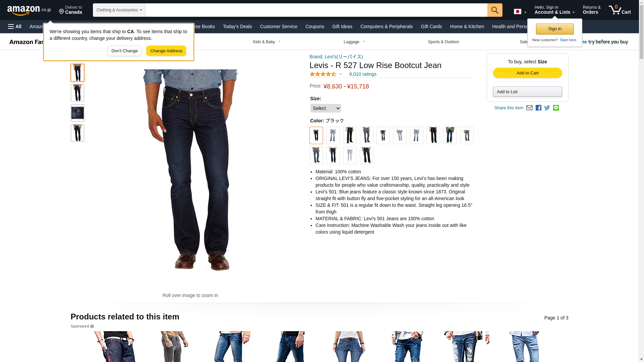This screenshot has height=362, width=644.
Task: Open Today's Deals in navigation bar
Action: [x=237, y=26]
